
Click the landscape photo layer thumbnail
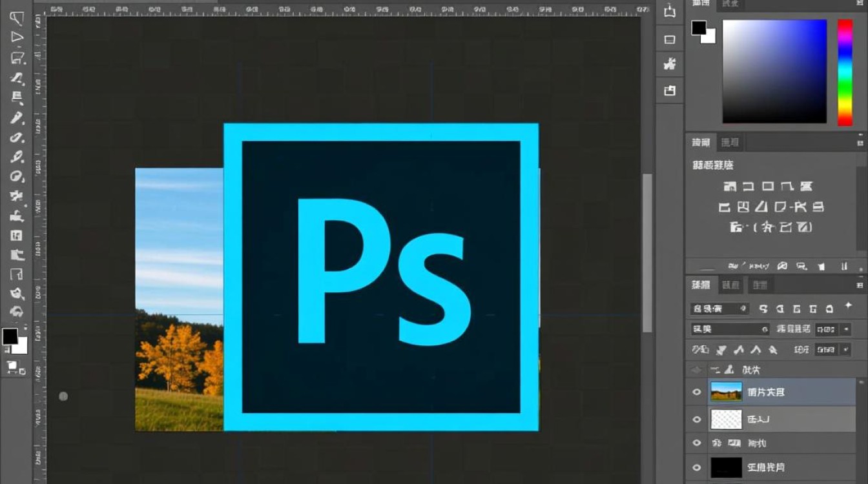[726, 391]
